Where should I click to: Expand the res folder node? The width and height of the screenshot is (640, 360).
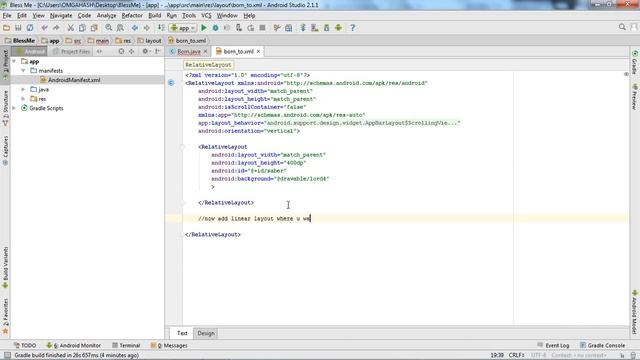click(x=23, y=99)
